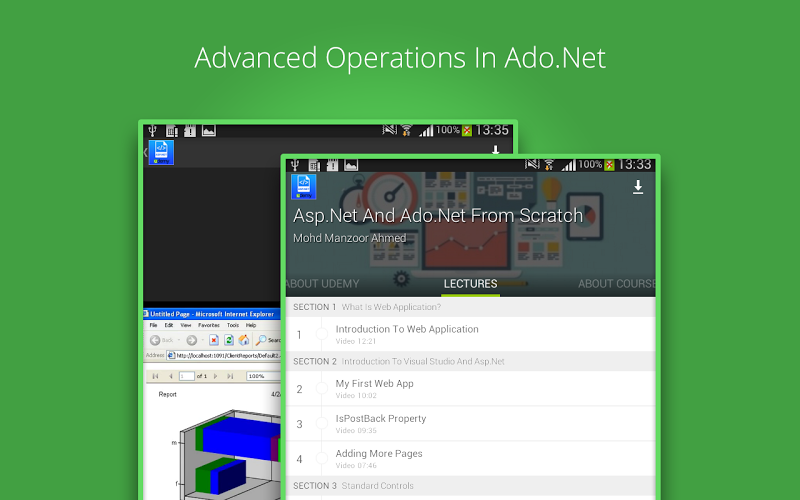Open the Back button history dropdown arrow

coord(179,340)
